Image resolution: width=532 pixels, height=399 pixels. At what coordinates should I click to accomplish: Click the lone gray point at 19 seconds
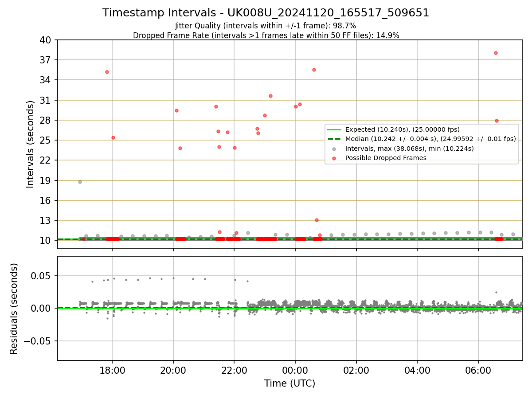[x=80, y=182]
